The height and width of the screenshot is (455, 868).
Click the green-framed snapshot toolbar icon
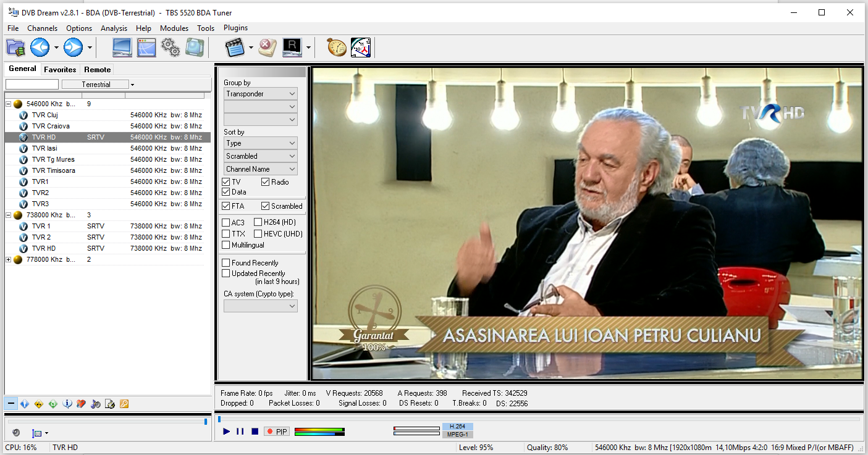(195, 48)
